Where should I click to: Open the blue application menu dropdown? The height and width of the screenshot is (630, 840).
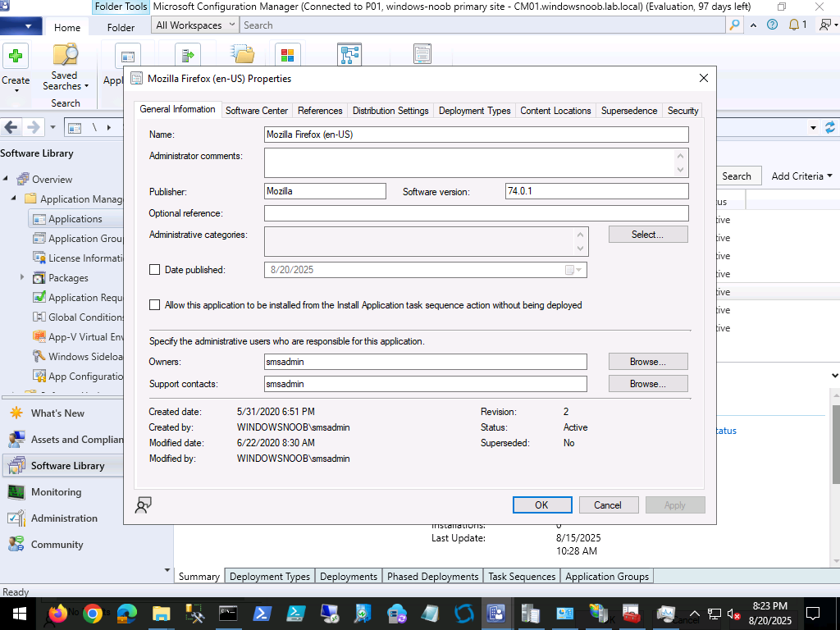click(x=20, y=25)
